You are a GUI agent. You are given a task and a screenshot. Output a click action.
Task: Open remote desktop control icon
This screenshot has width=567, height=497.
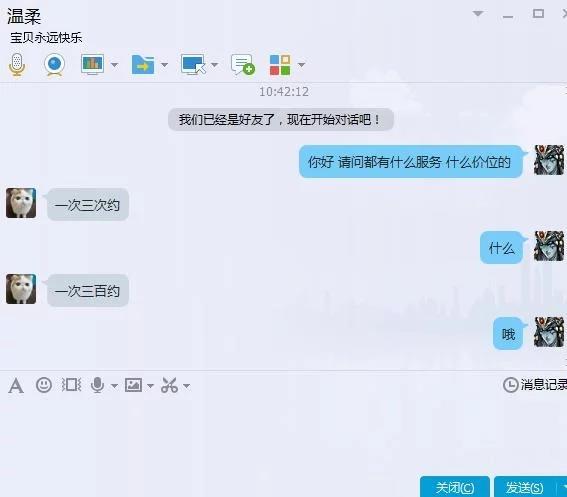(193, 65)
